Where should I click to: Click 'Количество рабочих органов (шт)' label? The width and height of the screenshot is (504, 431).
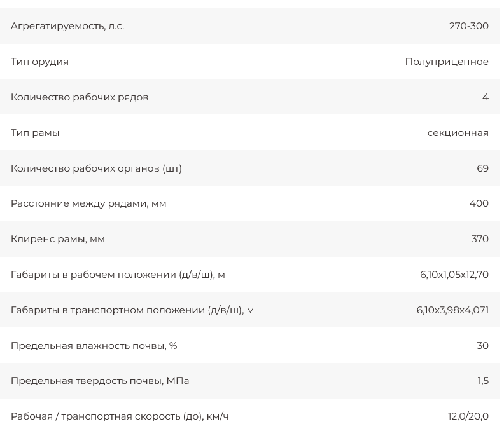click(x=96, y=168)
